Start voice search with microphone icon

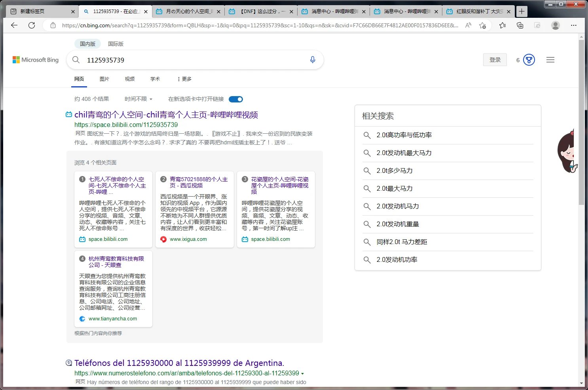(x=313, y=60)
